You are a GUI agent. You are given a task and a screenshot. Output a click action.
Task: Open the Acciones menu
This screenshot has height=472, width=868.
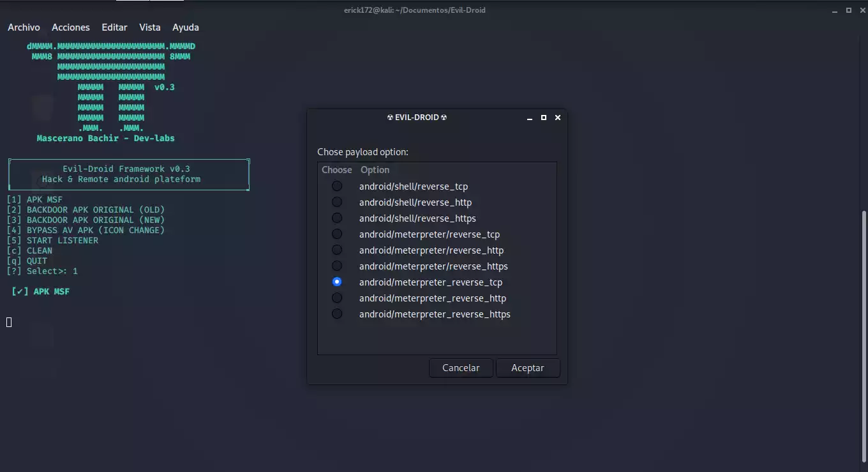71,27
